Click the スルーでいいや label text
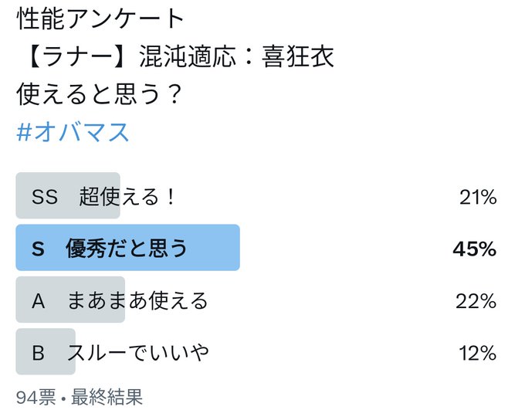The image size is (525, 420). coord(138,352)
